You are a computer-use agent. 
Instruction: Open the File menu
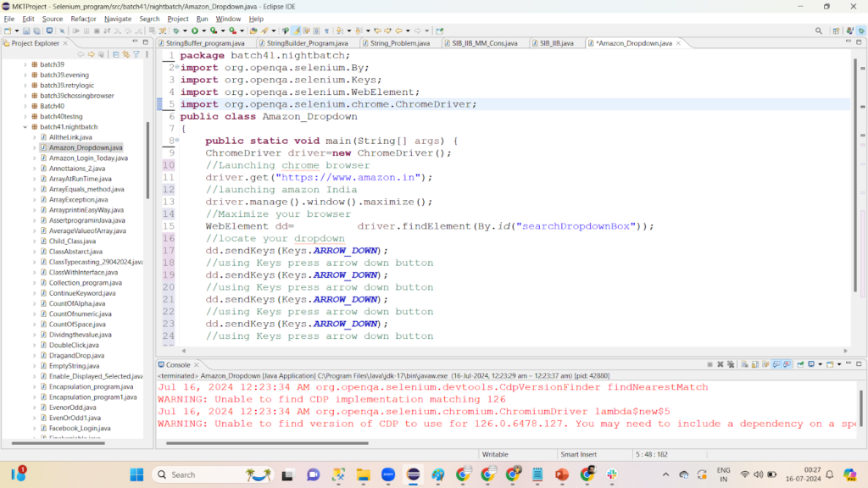coord(8,19)
